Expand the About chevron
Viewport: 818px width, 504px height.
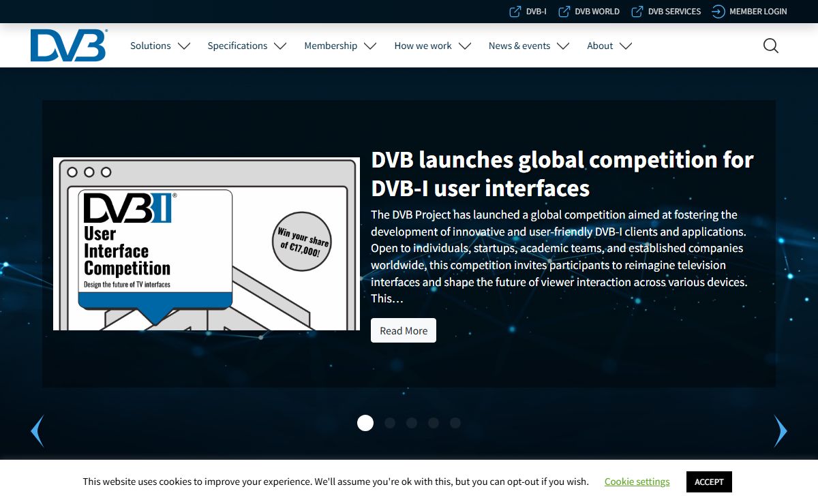tap(626, 46)
